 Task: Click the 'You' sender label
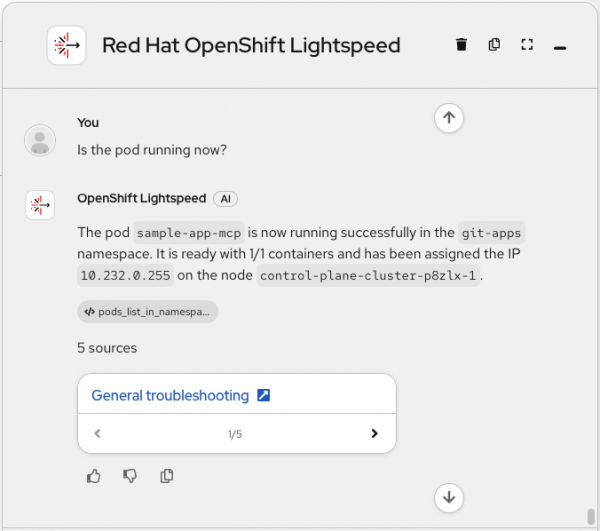[88, 123]
